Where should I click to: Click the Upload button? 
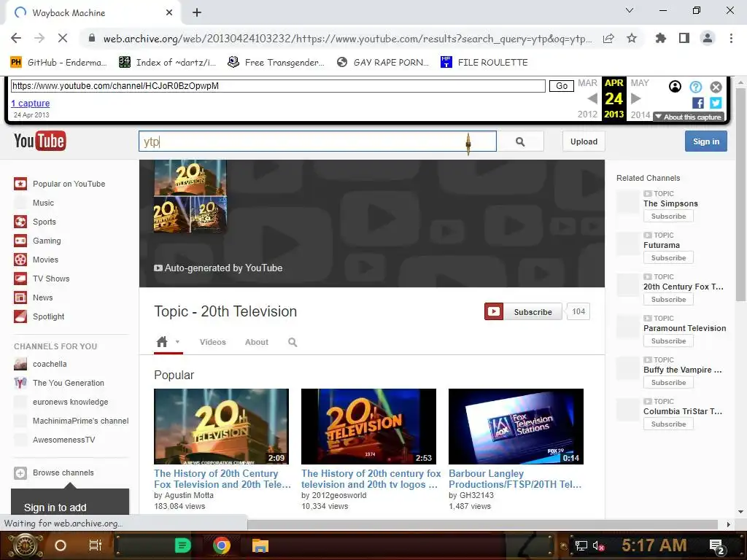point(584,141)
